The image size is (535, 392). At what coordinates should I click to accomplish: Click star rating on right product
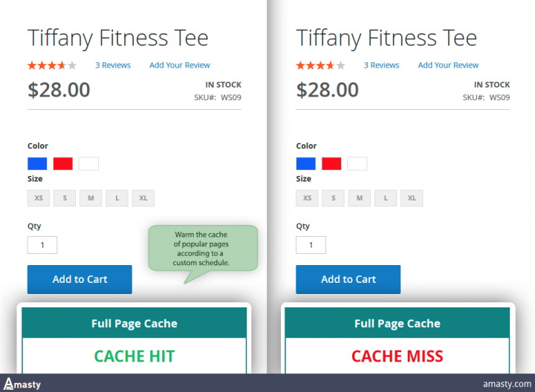(x=320, y=65)
